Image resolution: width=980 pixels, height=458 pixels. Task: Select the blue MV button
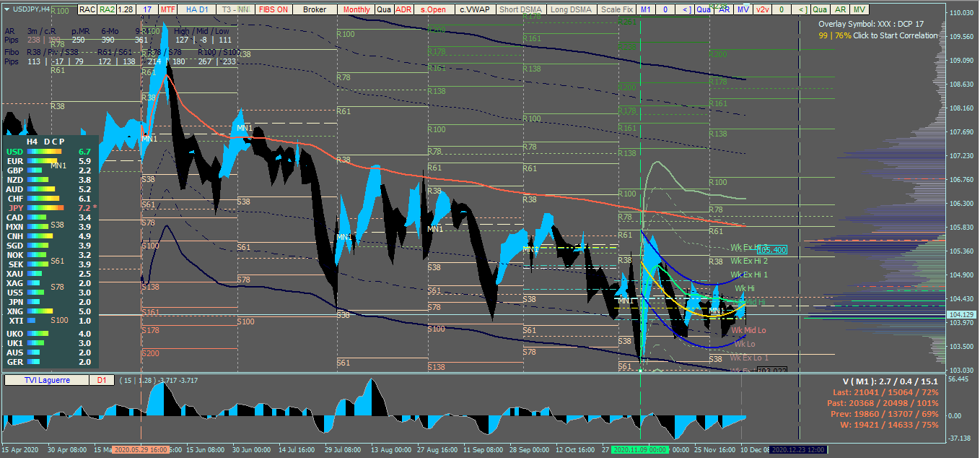[x=743, y=9]
